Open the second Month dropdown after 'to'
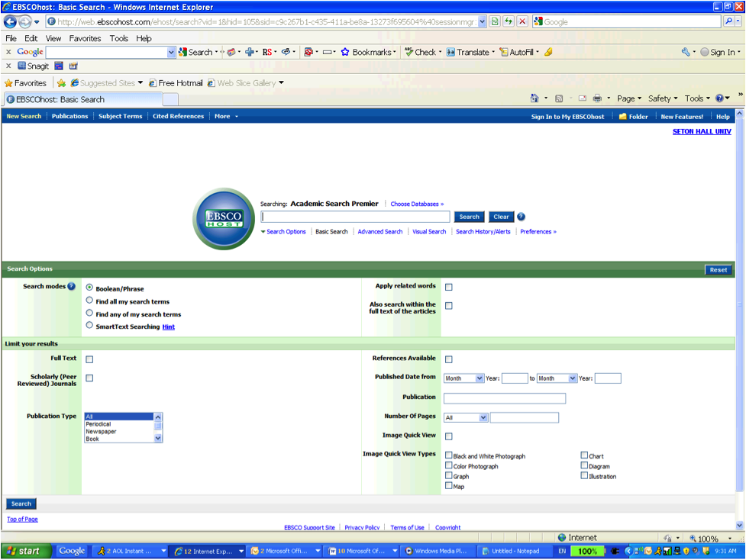The height and width of the screenshot is (560, 746). tap(557, 378)
